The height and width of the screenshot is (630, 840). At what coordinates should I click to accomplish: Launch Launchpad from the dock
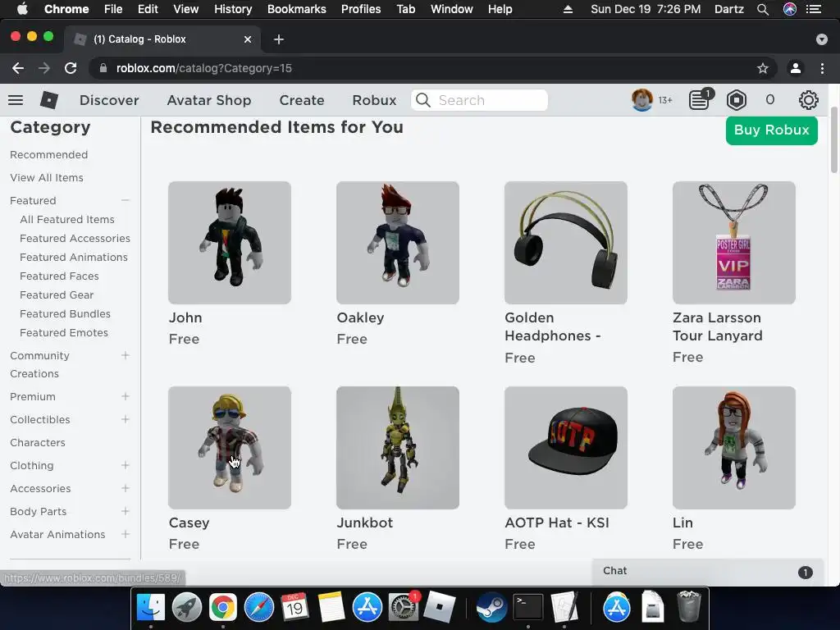point(187,608)
